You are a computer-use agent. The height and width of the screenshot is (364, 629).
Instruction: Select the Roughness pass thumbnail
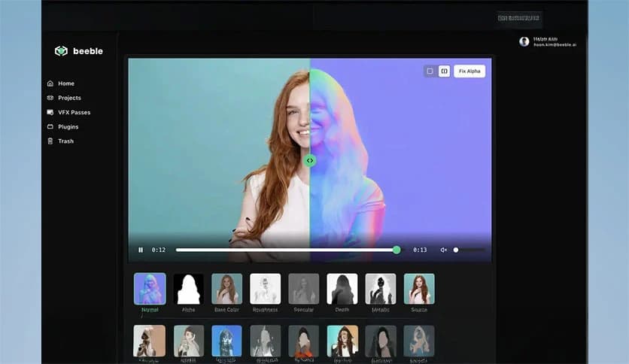click(x=265, y=289)
